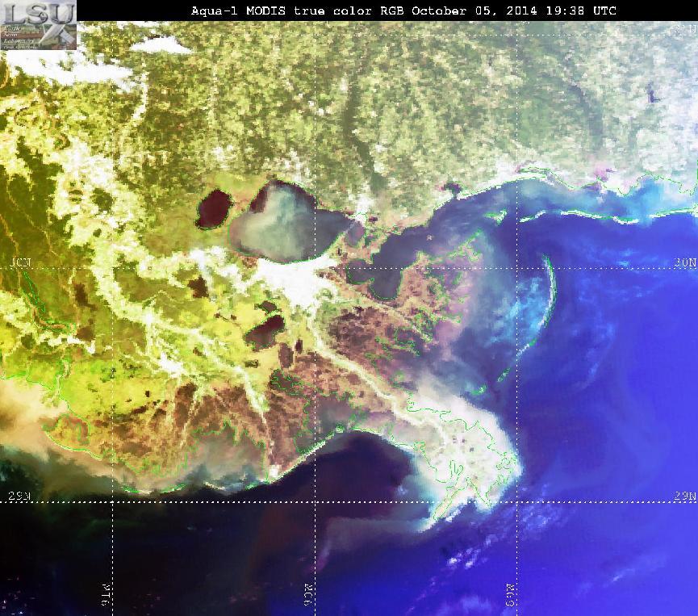This screenshot has height=616, width=698.
Task: Click the LSU logo in the corner
Action: 38,24
